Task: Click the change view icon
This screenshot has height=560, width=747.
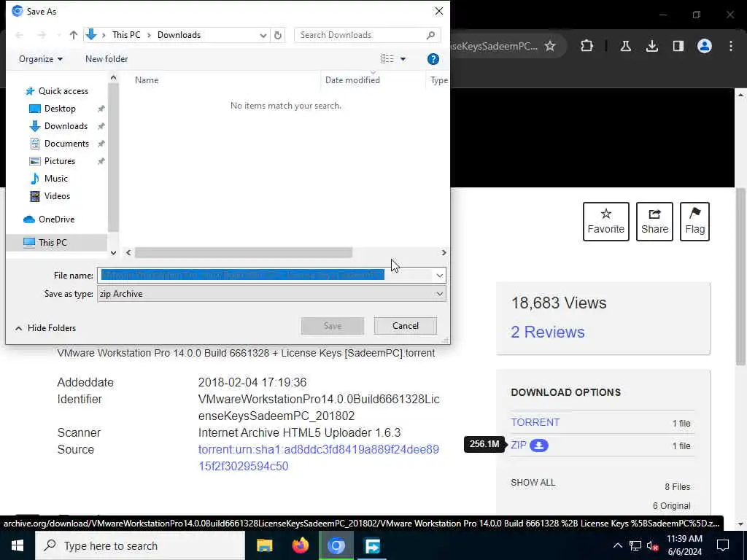Action: pyautogui.click(x=387, y=58)
